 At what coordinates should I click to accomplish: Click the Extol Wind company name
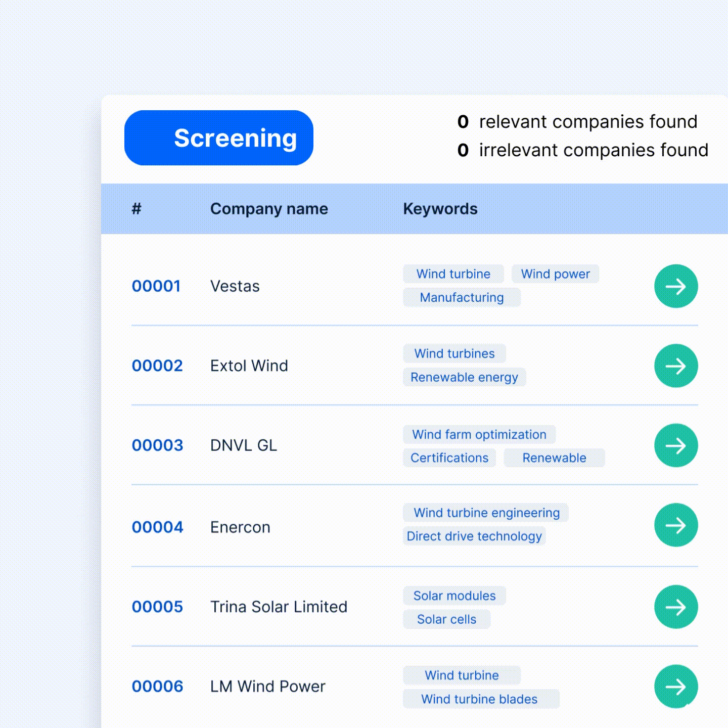[x=249, y=366]
